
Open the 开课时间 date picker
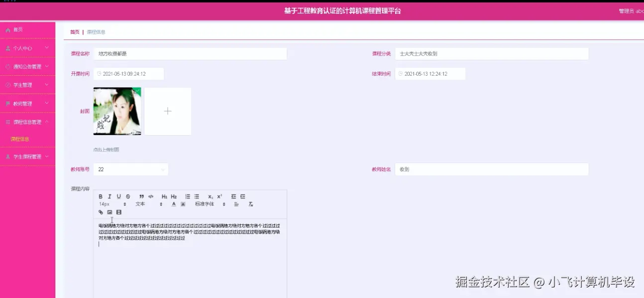pos(129,74)
